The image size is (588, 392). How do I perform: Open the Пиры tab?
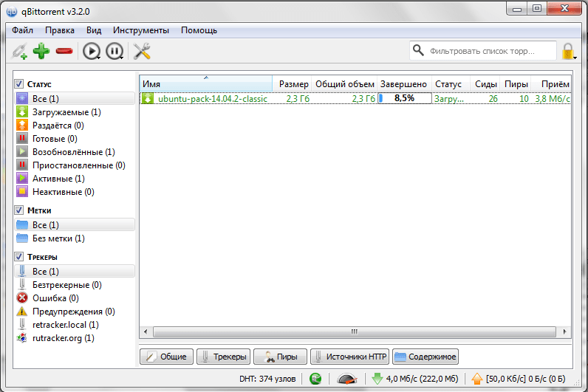click(x=281, y=357)
